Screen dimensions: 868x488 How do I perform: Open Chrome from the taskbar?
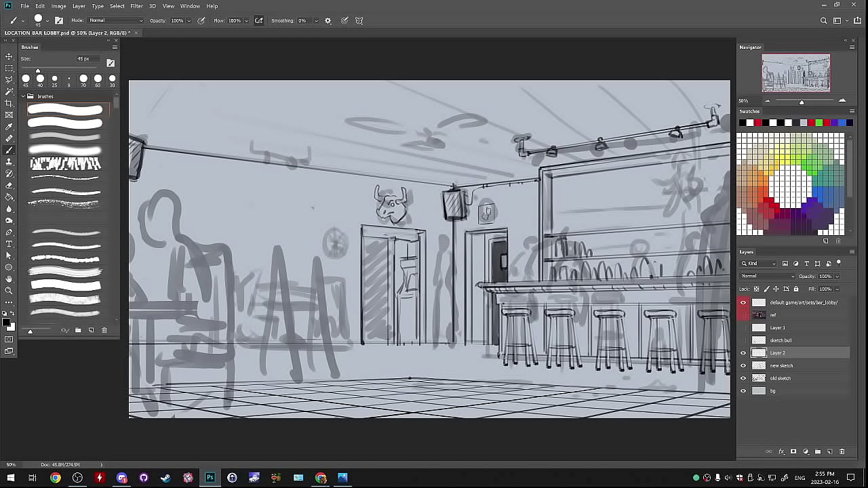tap(56, 478)
